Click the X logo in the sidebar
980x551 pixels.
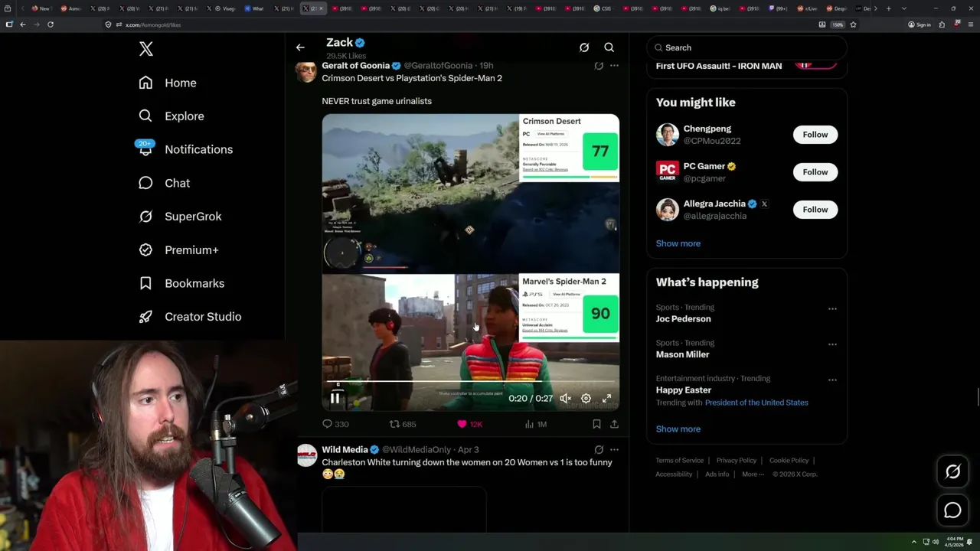pos(146,50)
